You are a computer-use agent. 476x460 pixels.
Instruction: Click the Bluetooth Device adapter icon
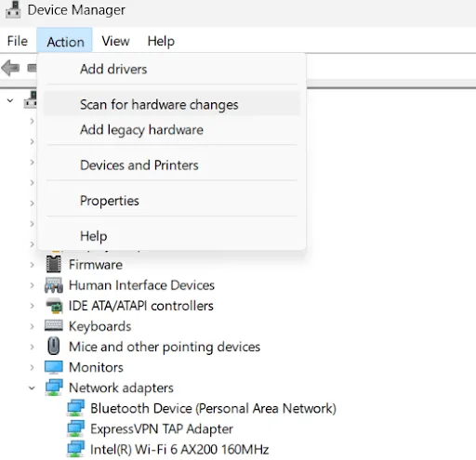coord(75,408)
